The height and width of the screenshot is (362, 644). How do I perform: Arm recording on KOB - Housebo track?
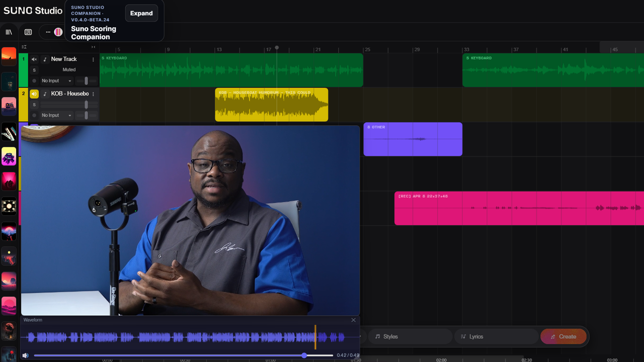(x=34, y=116)
